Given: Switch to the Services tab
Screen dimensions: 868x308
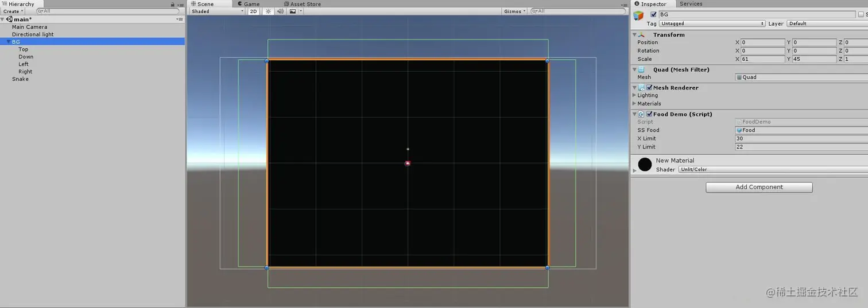Looking at the screenshot, I should [691, 4].
